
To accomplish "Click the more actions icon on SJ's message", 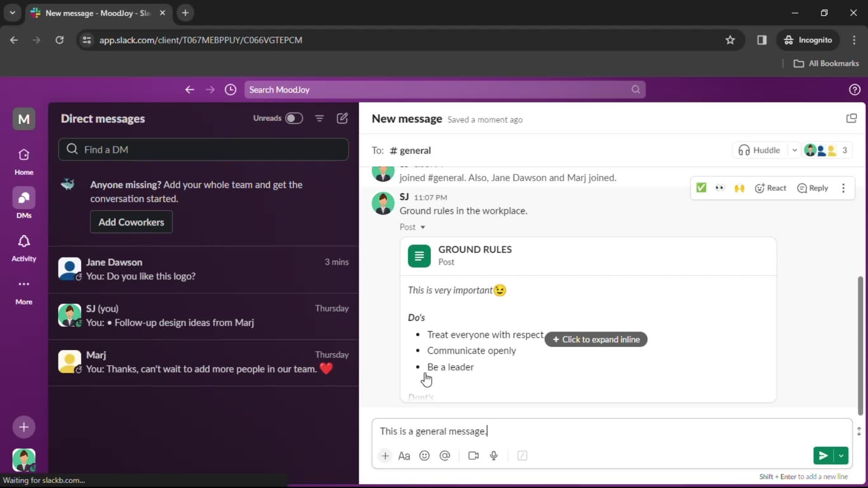I will click(843, 188).
